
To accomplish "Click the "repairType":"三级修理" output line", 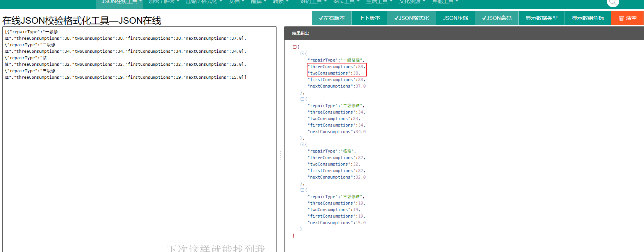I will (x=336, y=197).
